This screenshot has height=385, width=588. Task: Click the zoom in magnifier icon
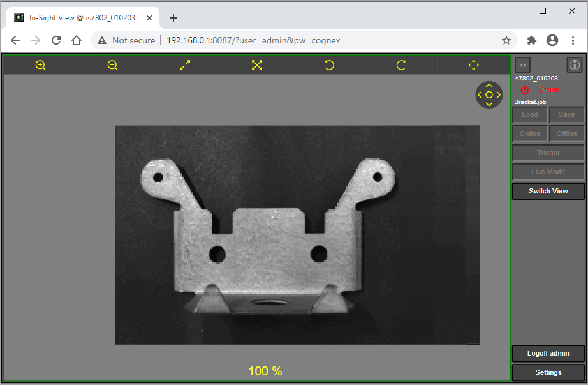(41, 65)
